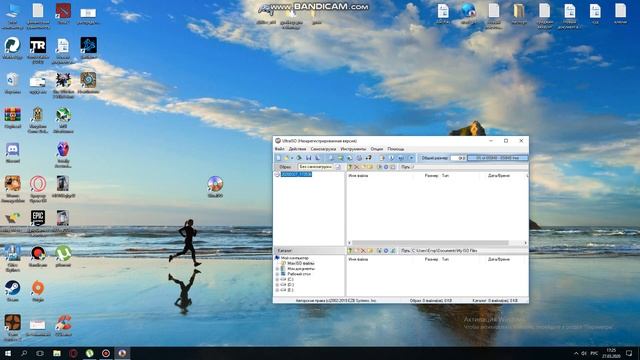The height and width of the screenshot is (360, 640).
Task: Sort image list by Имя файла column
Action: (358, 176)
